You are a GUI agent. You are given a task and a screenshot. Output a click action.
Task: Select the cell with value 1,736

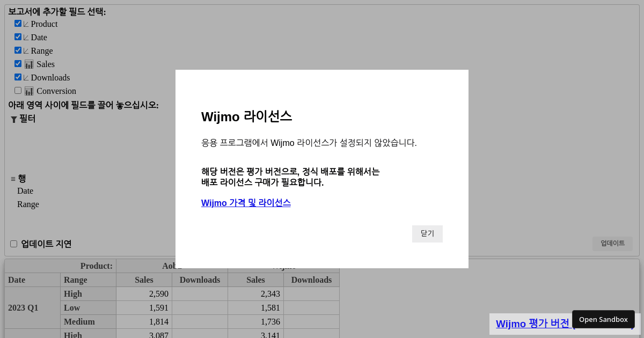click(256, 322)
